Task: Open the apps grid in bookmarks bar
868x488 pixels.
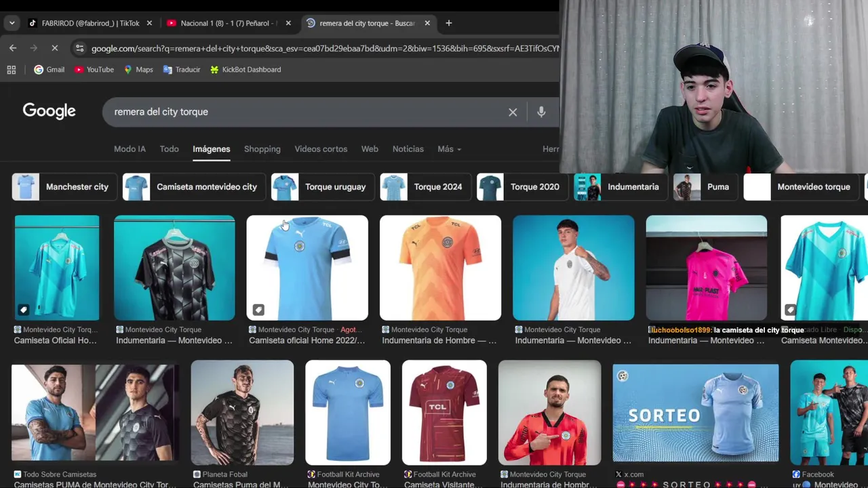Action: pos(12,70)
